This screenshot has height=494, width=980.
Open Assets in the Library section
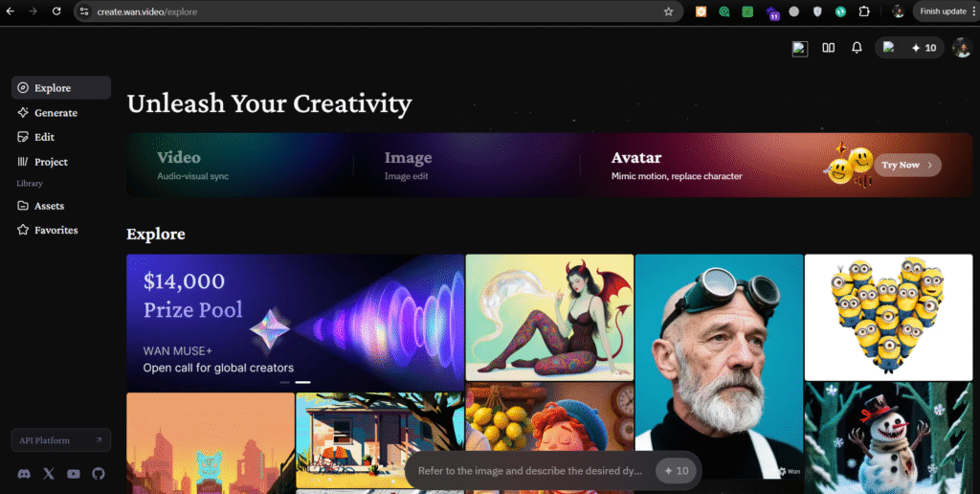48,206
